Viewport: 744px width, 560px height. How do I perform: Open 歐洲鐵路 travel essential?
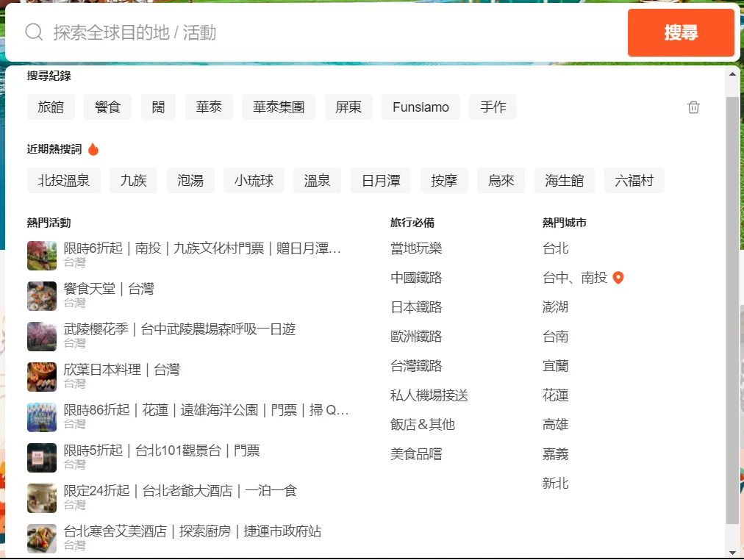416,337
